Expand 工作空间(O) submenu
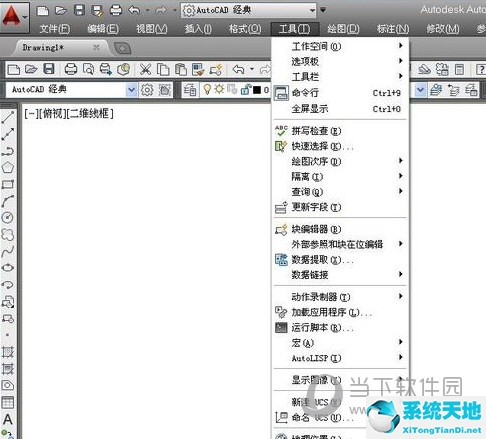Viewport: 486px width, 439px height. [x=340, y=46]
